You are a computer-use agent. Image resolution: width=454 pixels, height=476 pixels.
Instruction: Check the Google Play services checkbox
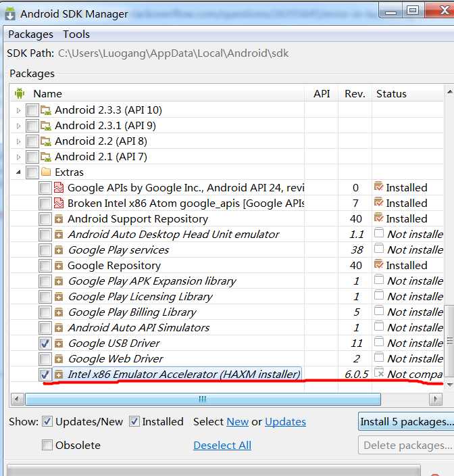(45, 250)
